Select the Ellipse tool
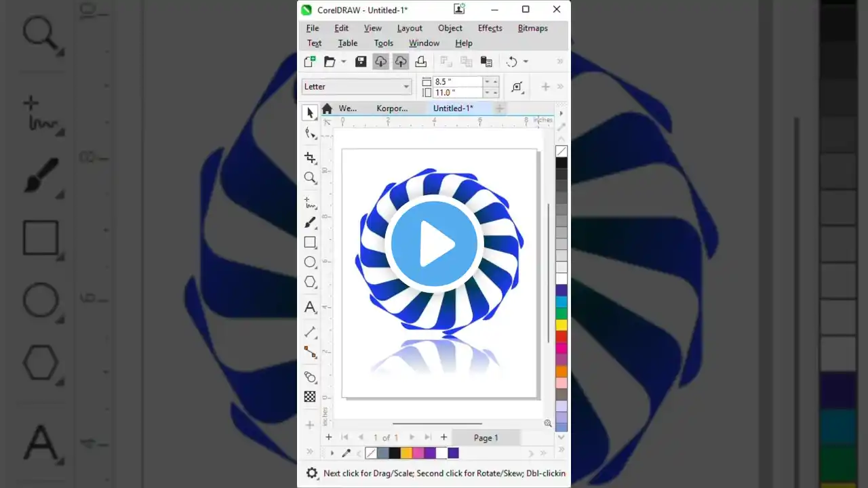Viewport: 868px width, 488px height. (311, 262)
